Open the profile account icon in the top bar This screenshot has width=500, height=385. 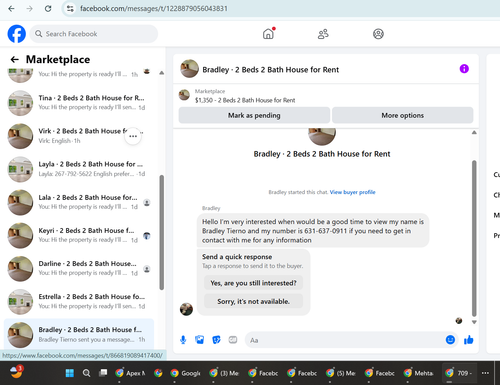pos(378,34)
